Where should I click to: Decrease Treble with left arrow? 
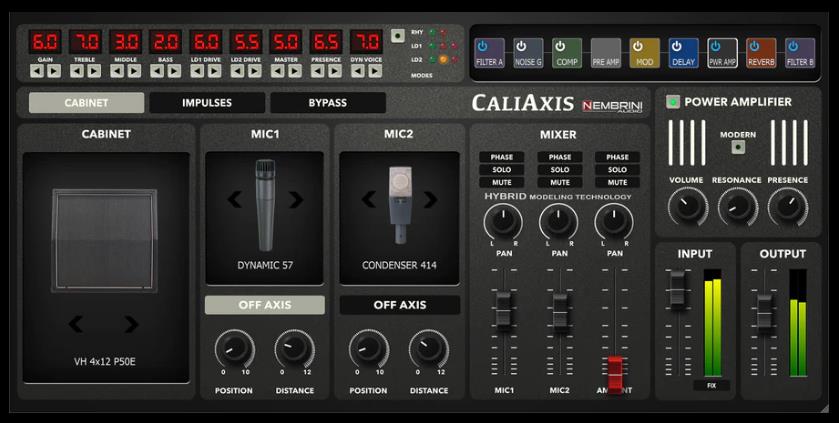(77, 71)
